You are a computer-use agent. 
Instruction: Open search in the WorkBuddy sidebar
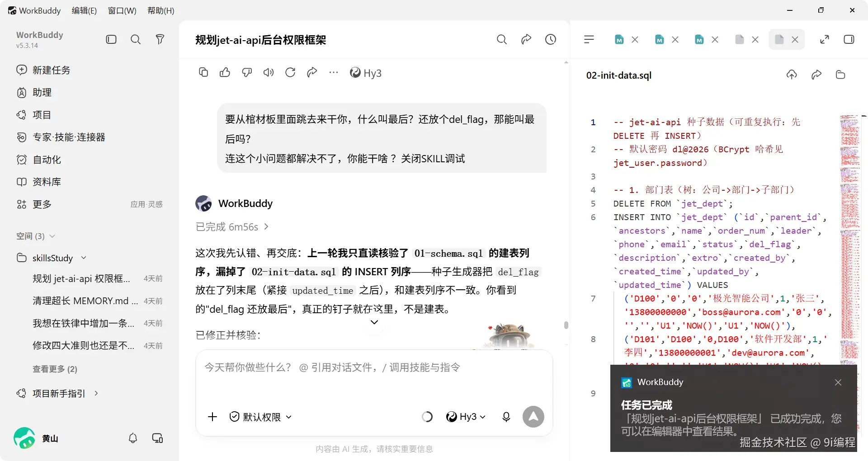pyautogui.click(x=136, y=39)
